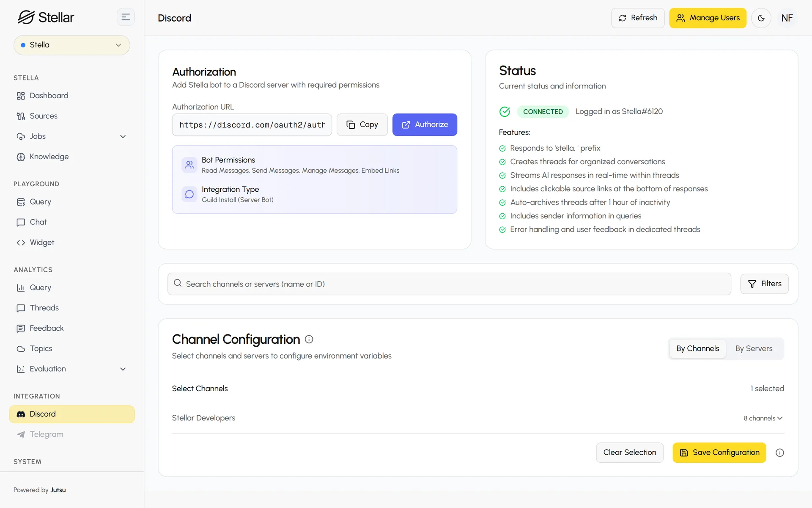Click info icon next to Save Configuration
The height and width of the screenshot is (508, 812).
pos(780,453)
